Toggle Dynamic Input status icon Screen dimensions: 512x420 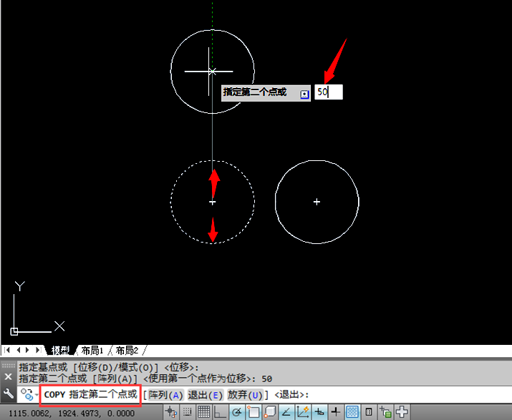click(x=319, y=412)
